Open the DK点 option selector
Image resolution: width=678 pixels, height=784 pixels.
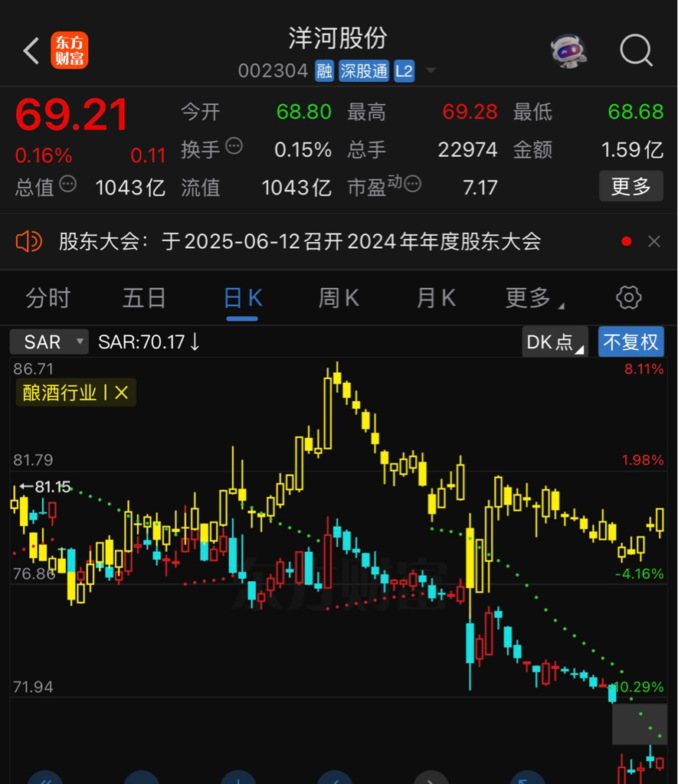point(555,342)
